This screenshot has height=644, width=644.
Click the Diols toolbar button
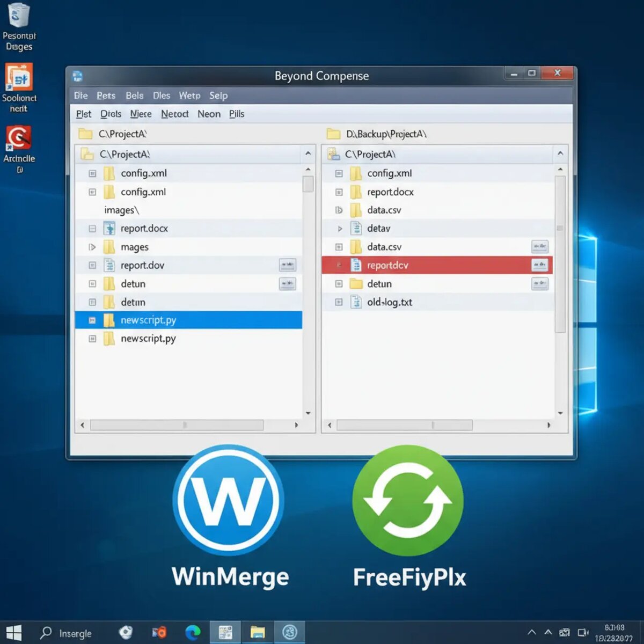(111, 114)
